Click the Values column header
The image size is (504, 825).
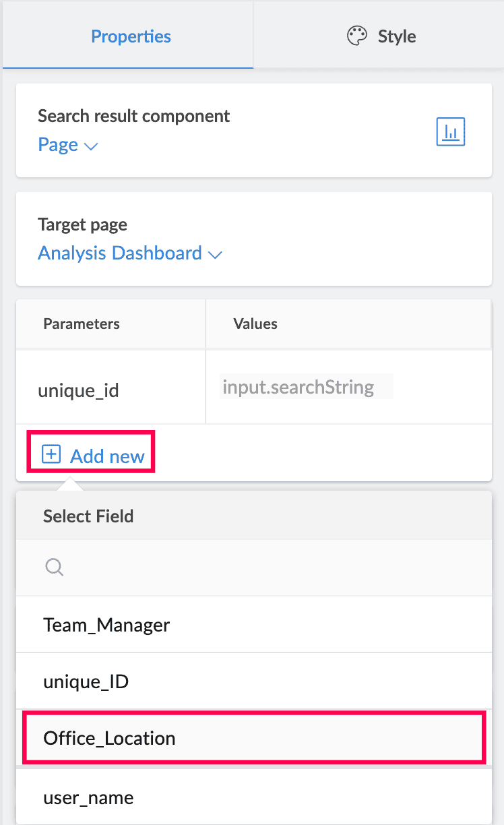255,324
